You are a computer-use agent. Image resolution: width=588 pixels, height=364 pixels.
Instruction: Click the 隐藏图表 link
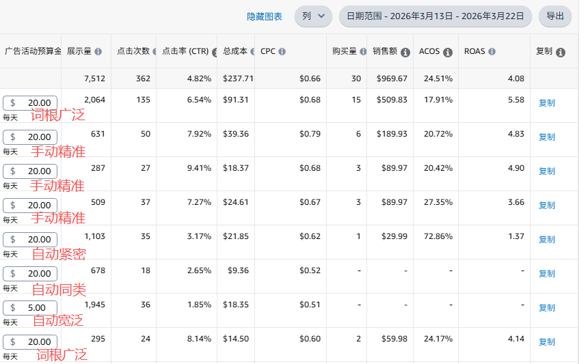coord(265,16)
